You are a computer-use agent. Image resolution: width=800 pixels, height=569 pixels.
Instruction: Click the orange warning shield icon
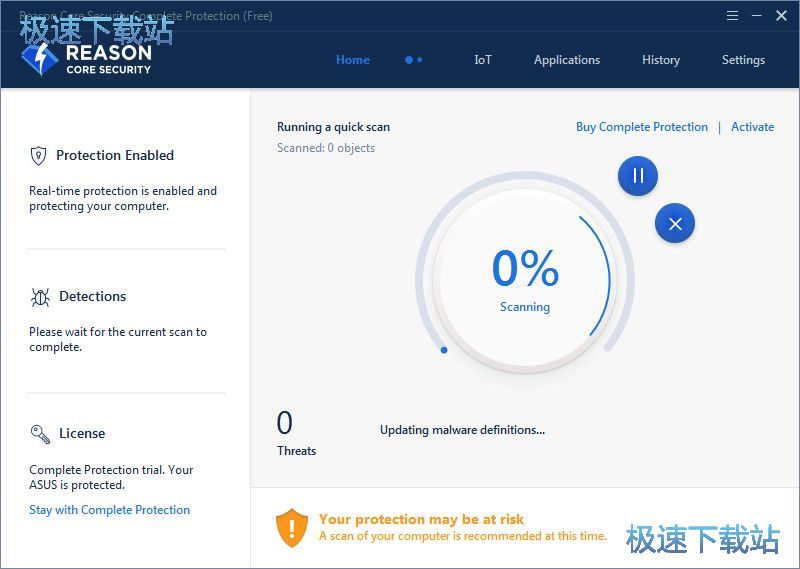tap(292, 528)
